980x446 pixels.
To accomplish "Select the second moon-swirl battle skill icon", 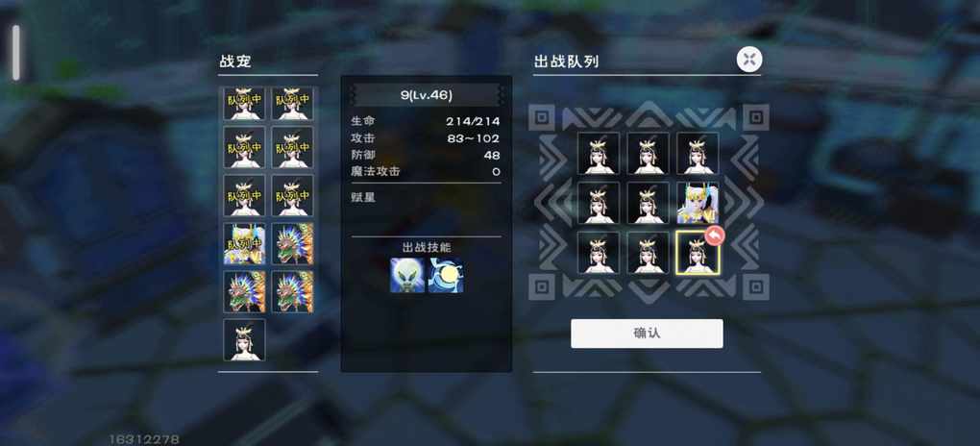I will click(x=446, y=275).
